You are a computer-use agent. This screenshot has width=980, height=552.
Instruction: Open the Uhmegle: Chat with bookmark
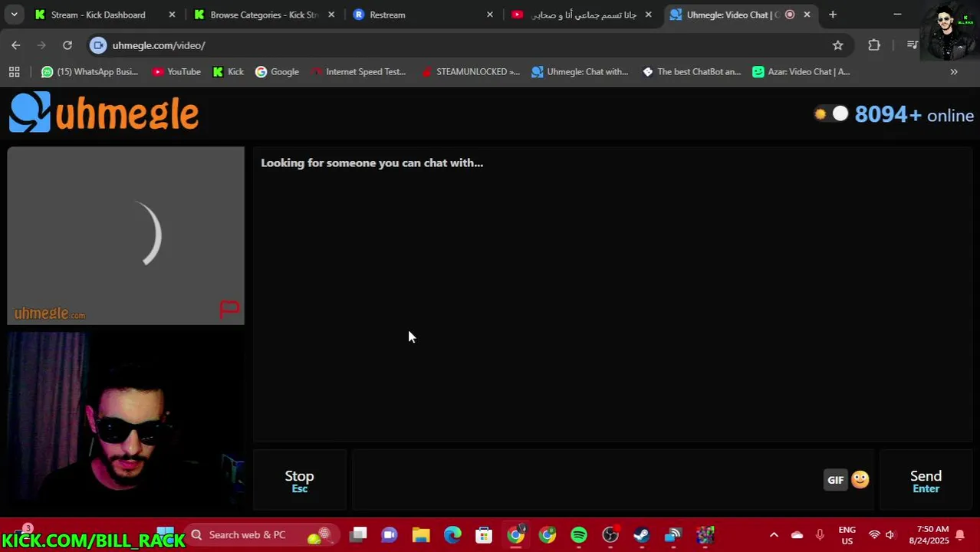pos(580,71)
